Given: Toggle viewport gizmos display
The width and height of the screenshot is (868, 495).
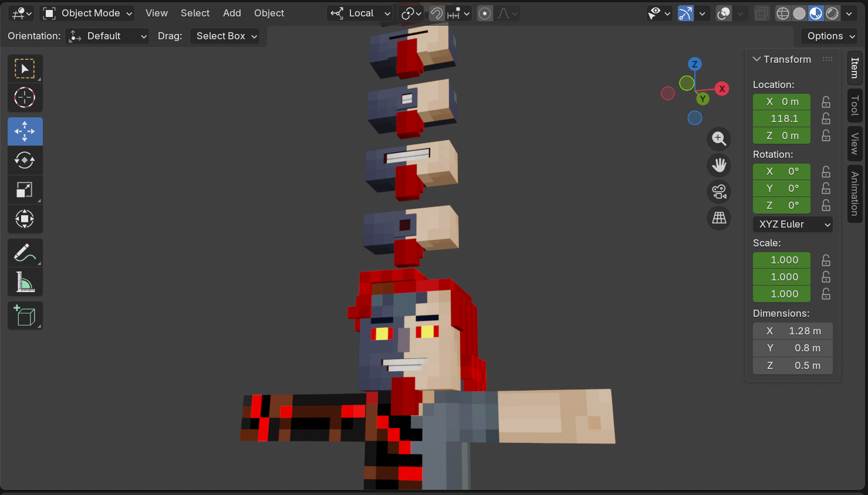Looking at the screenshot, I should tap(685, 13).
